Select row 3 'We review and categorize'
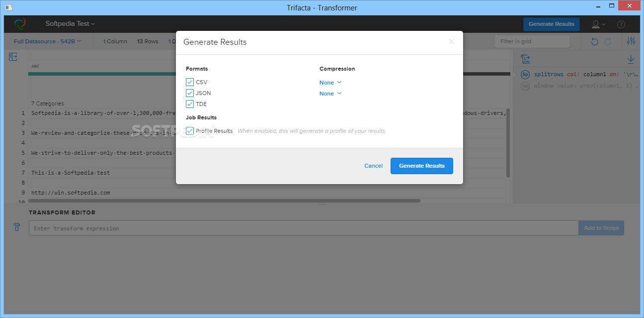644x318 pixels. [103, 133]
